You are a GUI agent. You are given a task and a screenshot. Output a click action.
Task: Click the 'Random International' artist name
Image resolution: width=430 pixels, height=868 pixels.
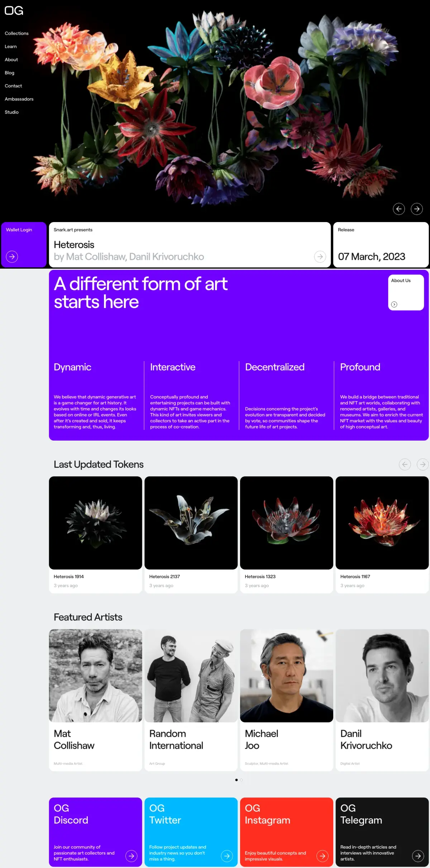176,739
